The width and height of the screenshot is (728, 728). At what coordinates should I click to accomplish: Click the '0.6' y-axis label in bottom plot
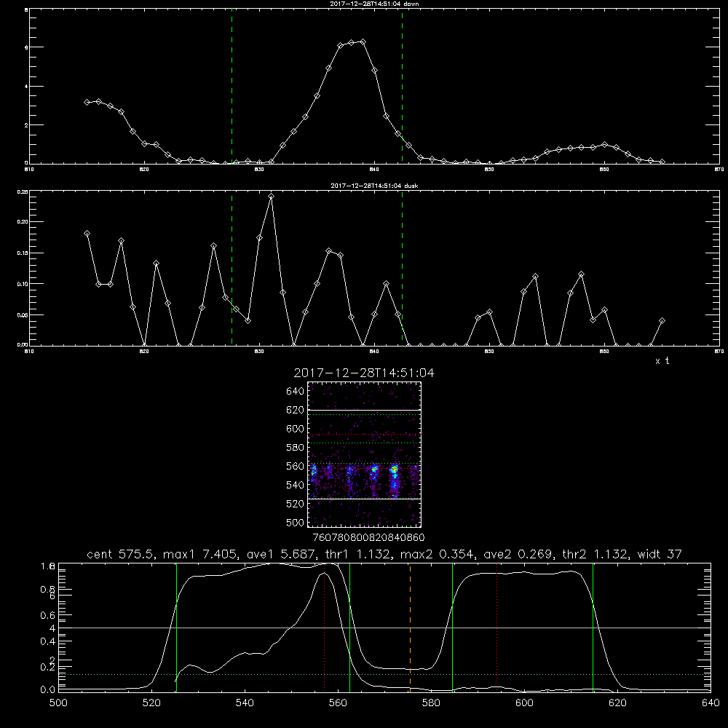[48, 615]
